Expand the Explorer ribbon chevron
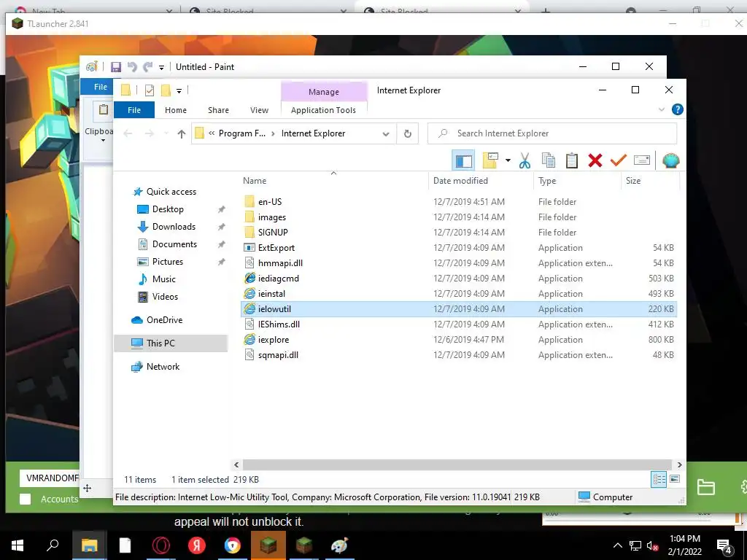 tap(661, 109)
